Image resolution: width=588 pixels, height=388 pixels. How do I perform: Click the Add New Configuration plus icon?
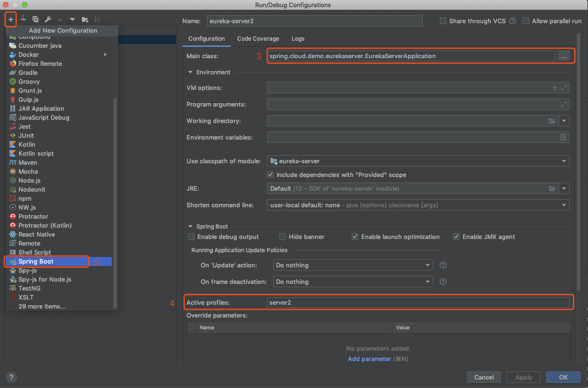[11, 19]
